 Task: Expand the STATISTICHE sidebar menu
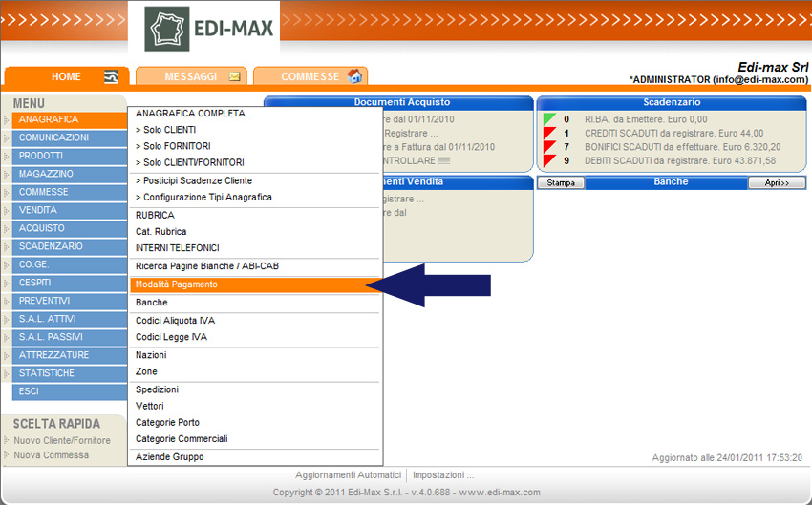click(x=46, y=373)
